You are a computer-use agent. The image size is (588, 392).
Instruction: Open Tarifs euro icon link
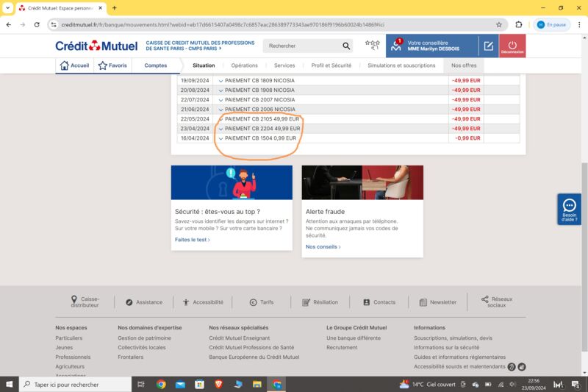tap(262, 302)
